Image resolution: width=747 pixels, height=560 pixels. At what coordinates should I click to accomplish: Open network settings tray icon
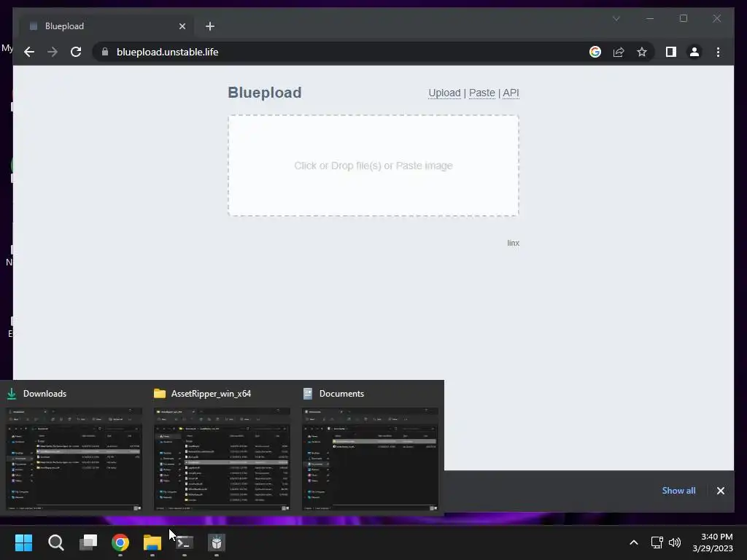pos(657,542)
